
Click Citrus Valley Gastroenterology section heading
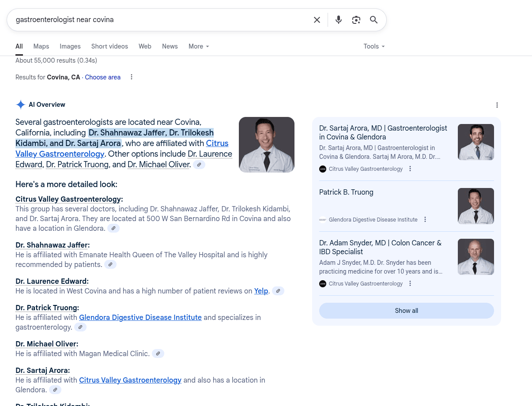coord(69,199)
